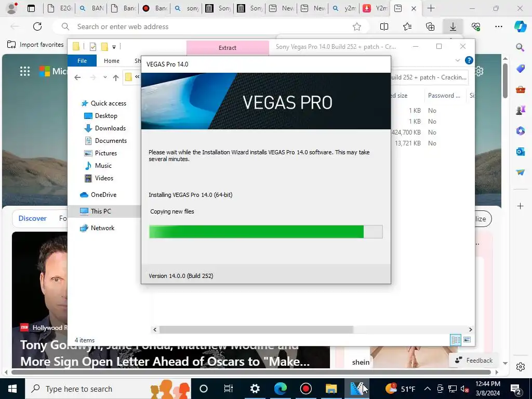532x399 pixels.
Task: Open Edge sidebar Drop paper plane icon
Action: (x=521, y=172)
